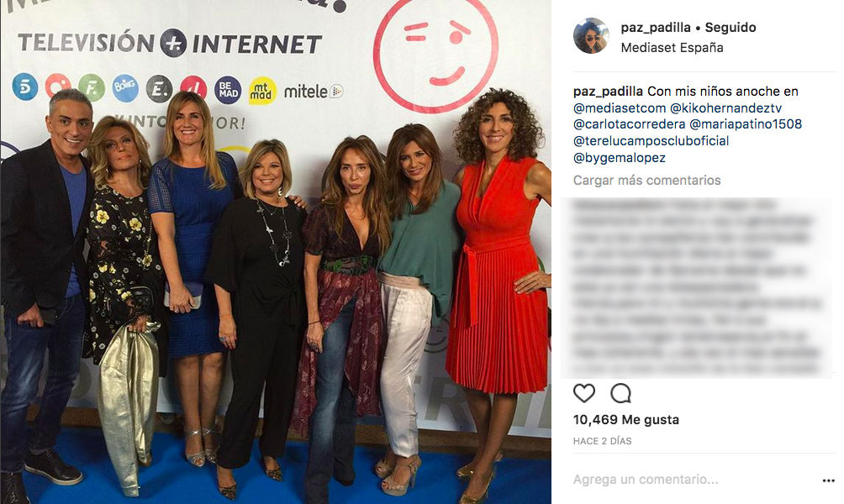
Task: Open the @mariapatino1508 mention
Action: pos(746,124)
